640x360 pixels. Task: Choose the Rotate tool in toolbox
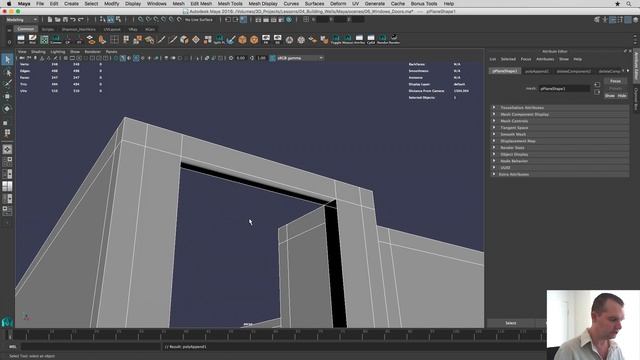coord(7,109)
